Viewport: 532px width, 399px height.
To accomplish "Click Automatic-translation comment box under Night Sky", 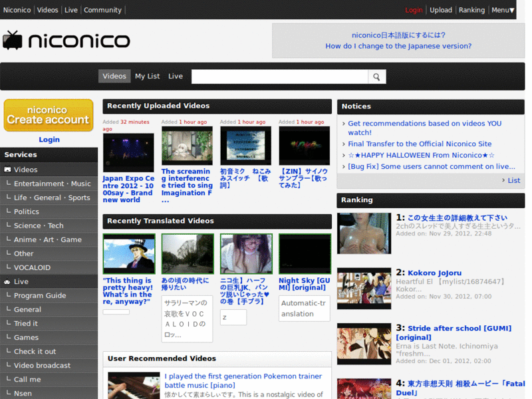I will [x=305, y=309].
